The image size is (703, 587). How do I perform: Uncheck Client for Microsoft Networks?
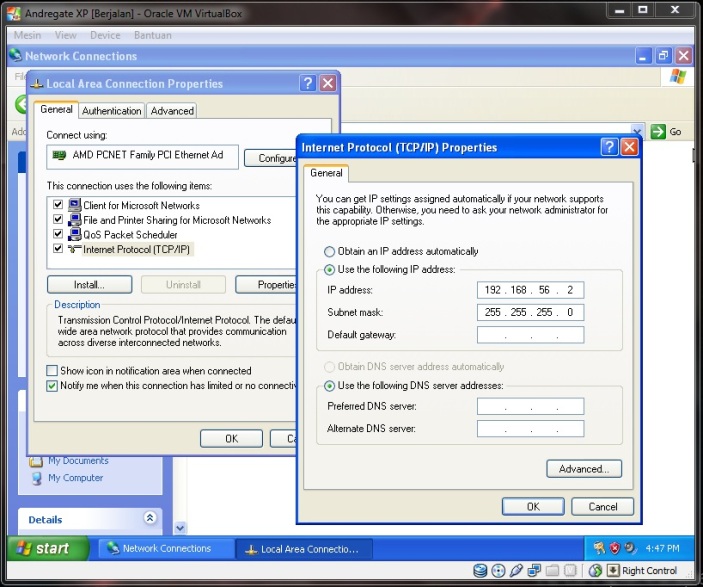click(x=58, y=204)
